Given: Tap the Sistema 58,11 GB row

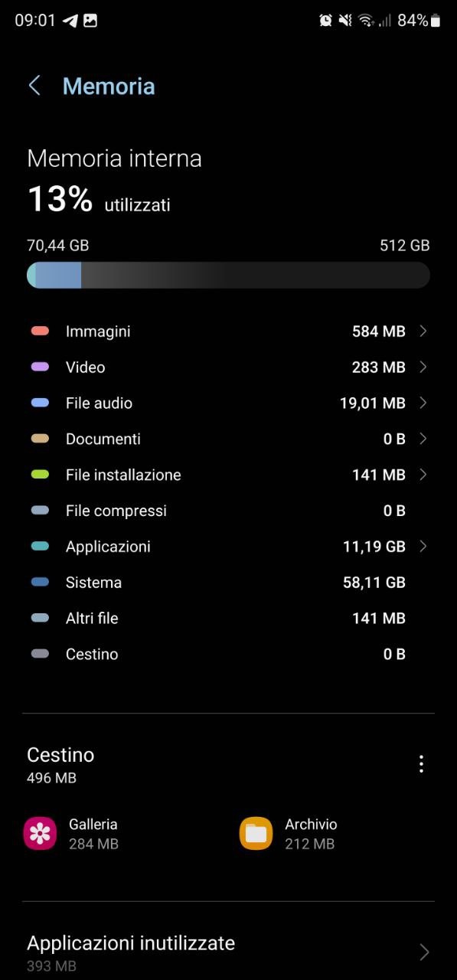Looking at the screenshot, I should tap(228, 582).
